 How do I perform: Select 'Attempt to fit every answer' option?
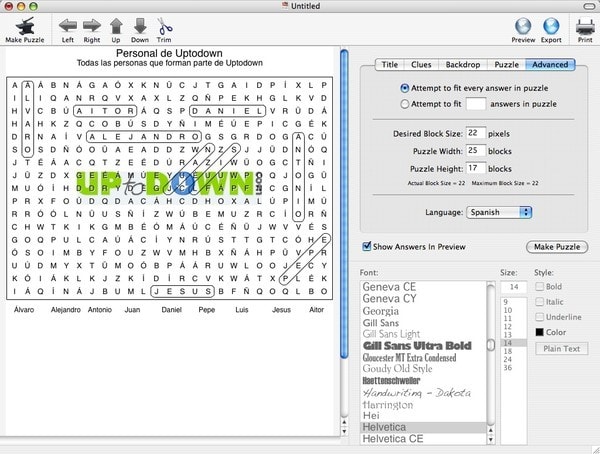pos(405,88)
